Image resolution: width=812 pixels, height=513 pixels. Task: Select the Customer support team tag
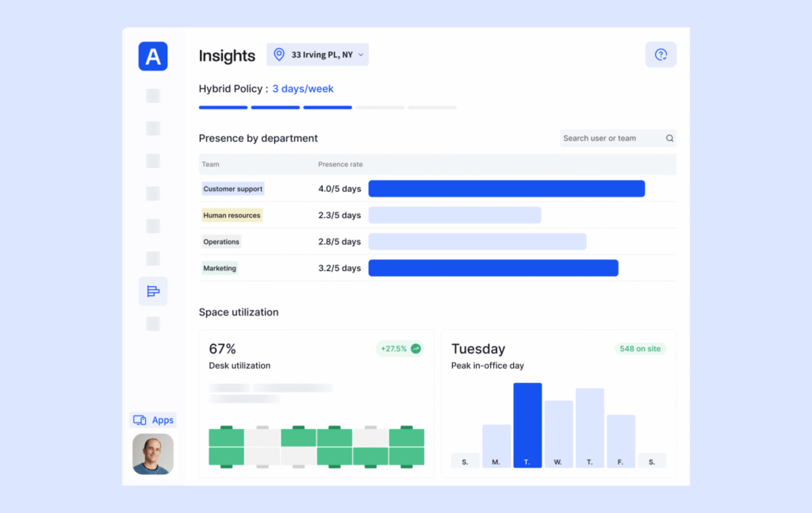pyautogui.click(x=232, y=189)
